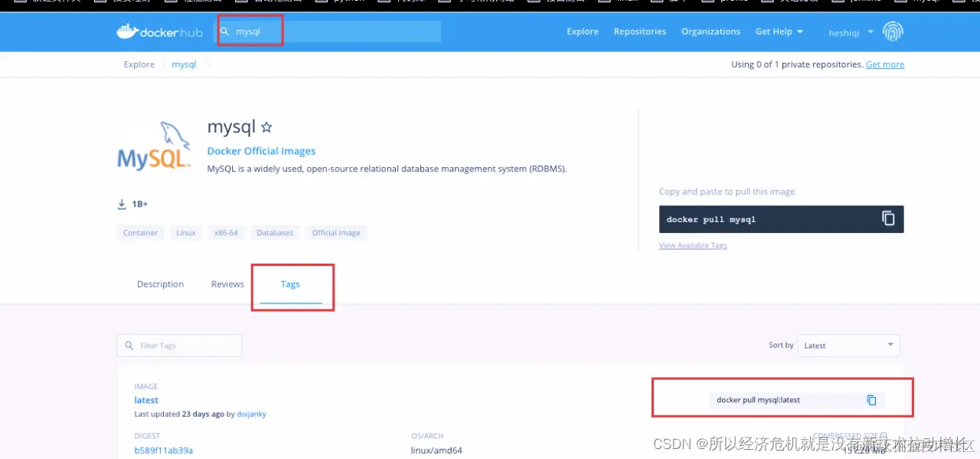Star the mysql repository

click(266, 127)
